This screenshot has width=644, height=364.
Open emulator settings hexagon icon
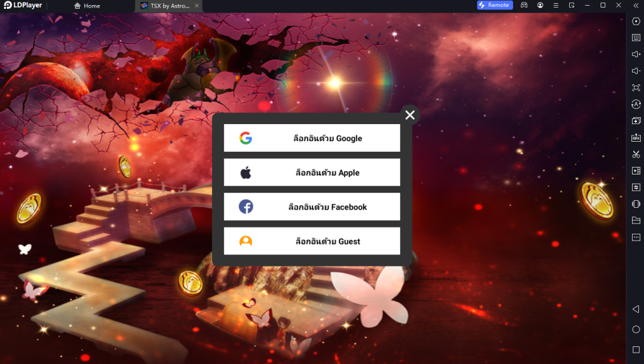click(x=636, y=21)
